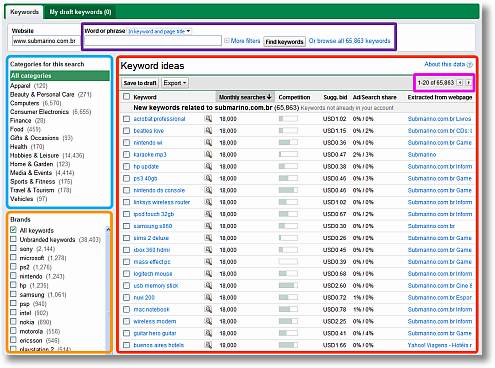Open magnifier icon for mass effect pc

(208, 261)
